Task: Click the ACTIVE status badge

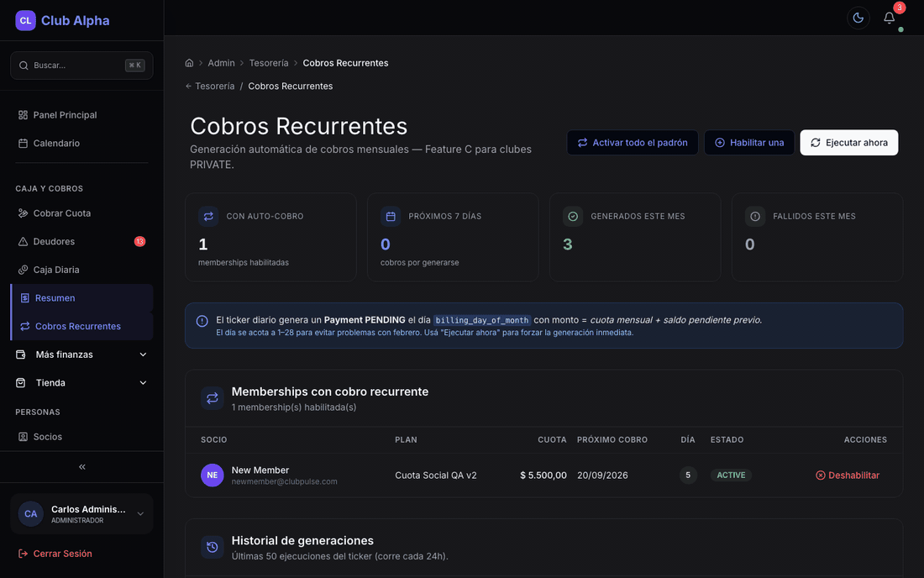Action: point(731,475)
